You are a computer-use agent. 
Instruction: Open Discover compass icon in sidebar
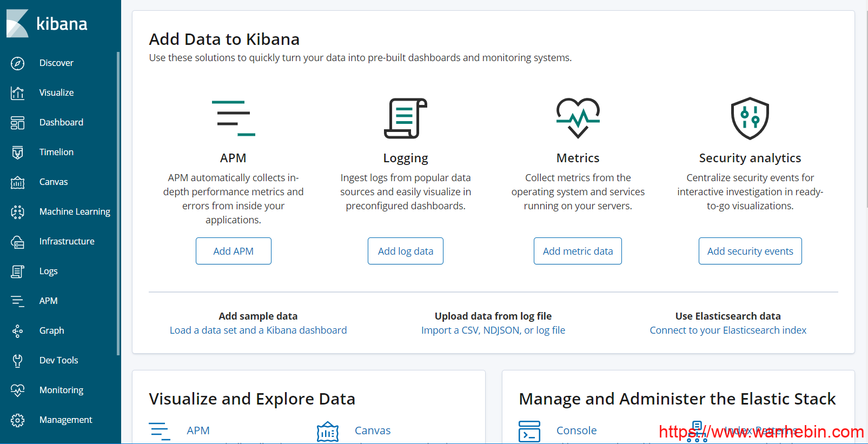[17, 63]
